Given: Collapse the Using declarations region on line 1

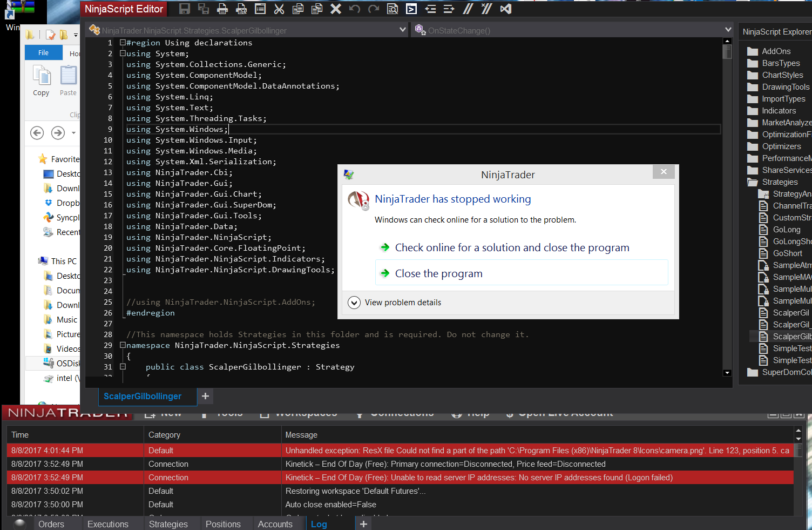Looking at the screenshot, I should coord(123,43).
